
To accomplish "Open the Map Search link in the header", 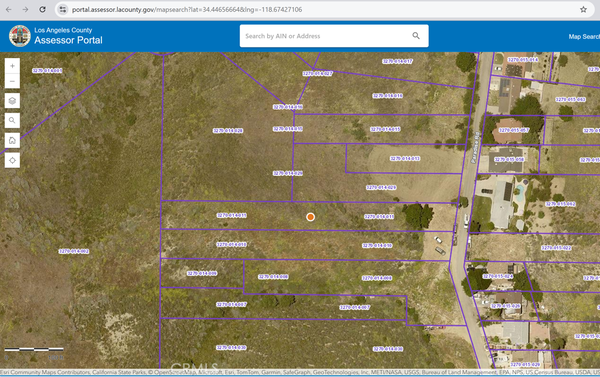I will click(584, 36).
